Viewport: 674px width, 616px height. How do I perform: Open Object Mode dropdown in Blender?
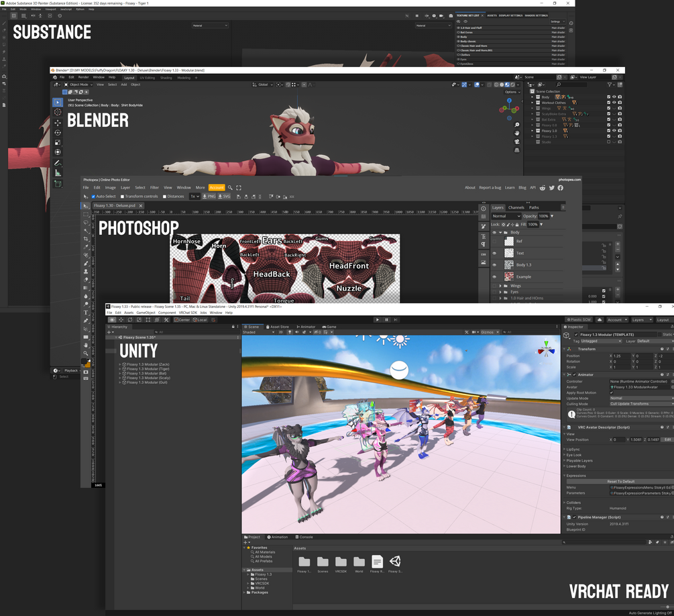tap(78, 85)
